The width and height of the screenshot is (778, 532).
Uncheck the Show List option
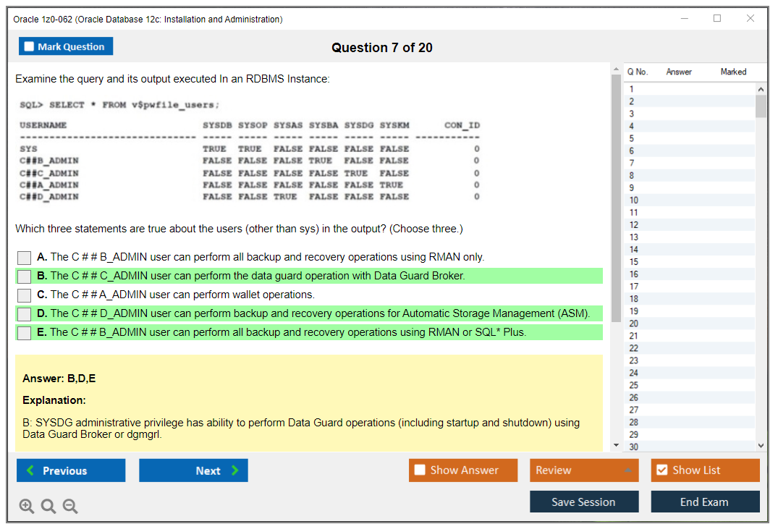(661, 470)
